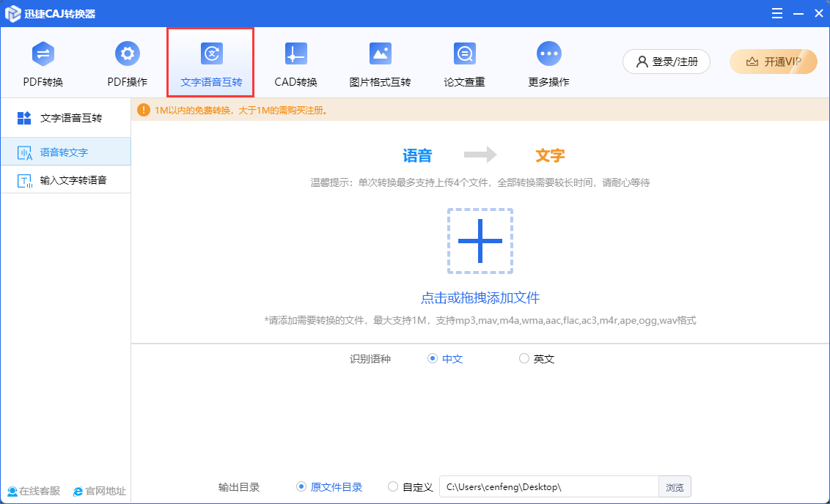This screenshot has height=504, width=830.
Task: Click the 在线客服 person icon
Action: tap(12, 492)
